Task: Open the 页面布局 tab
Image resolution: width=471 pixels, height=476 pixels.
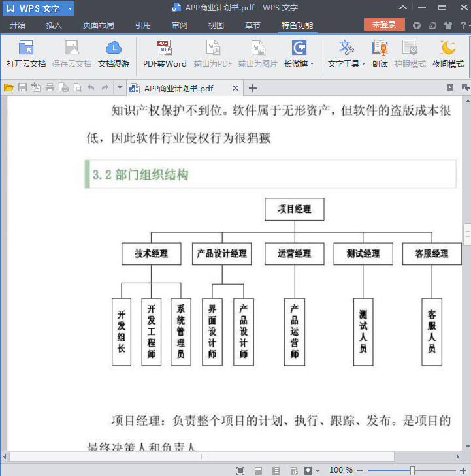Action: coord(99,25)
